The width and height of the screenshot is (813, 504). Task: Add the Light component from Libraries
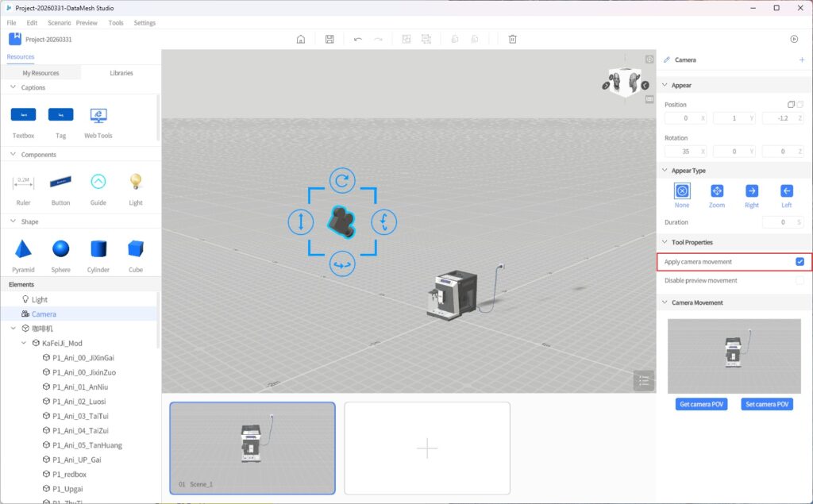[136, 182]
